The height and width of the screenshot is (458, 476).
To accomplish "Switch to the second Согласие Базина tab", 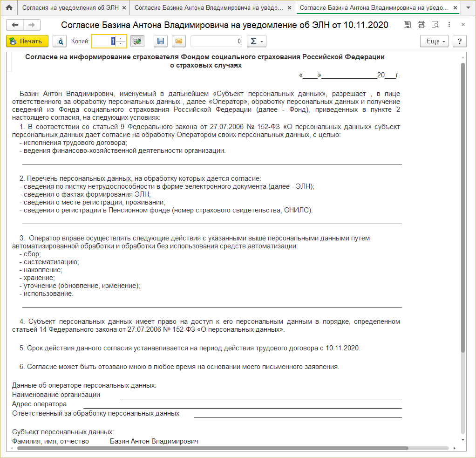I will click(209, 7).
